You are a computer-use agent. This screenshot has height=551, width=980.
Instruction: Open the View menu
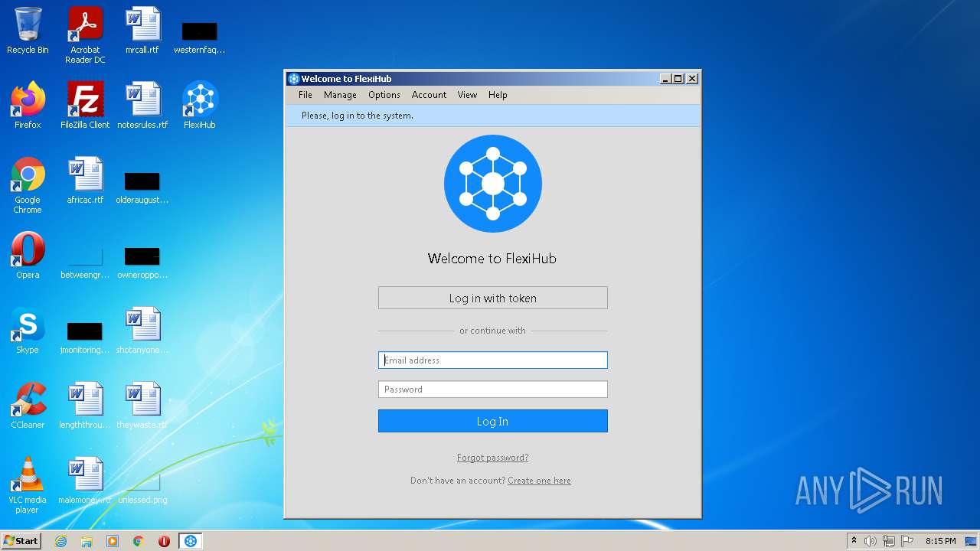pyautogui.click(x=467, y=95)
